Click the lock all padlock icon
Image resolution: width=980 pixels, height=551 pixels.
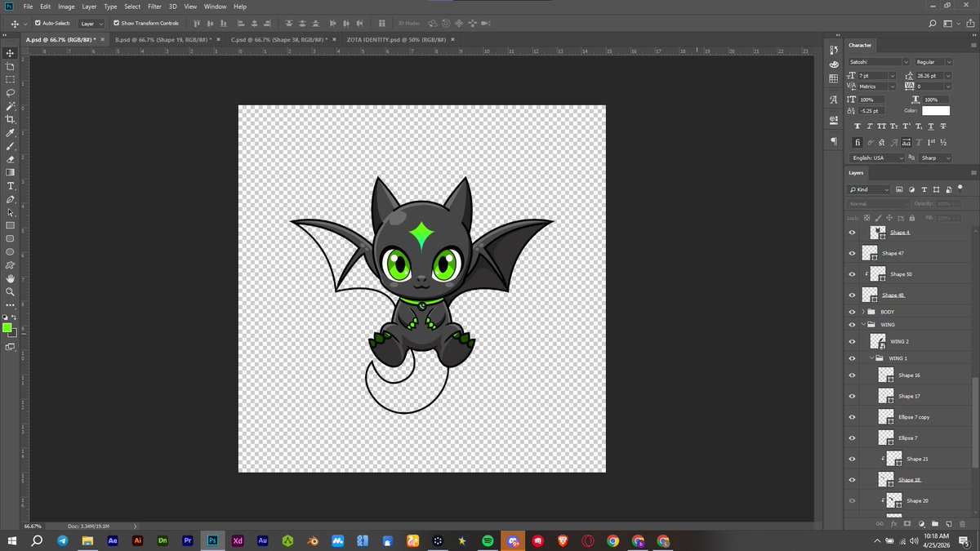tap(911, 218)
